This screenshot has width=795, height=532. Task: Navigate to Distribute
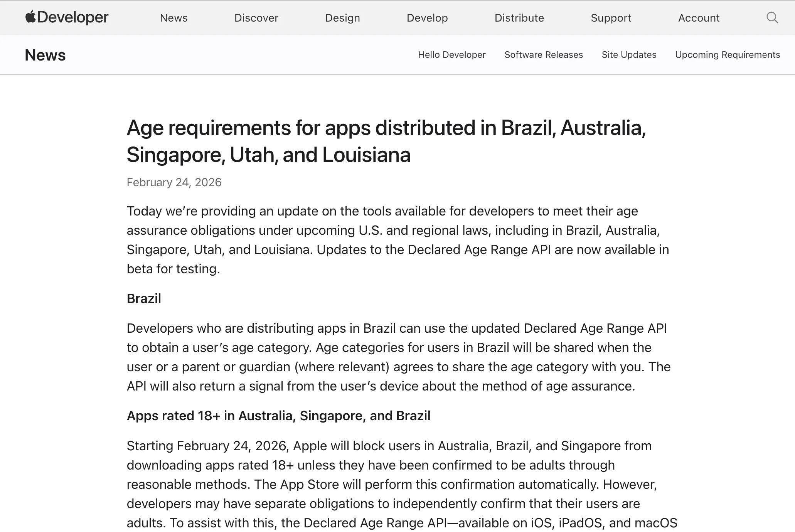519,18
